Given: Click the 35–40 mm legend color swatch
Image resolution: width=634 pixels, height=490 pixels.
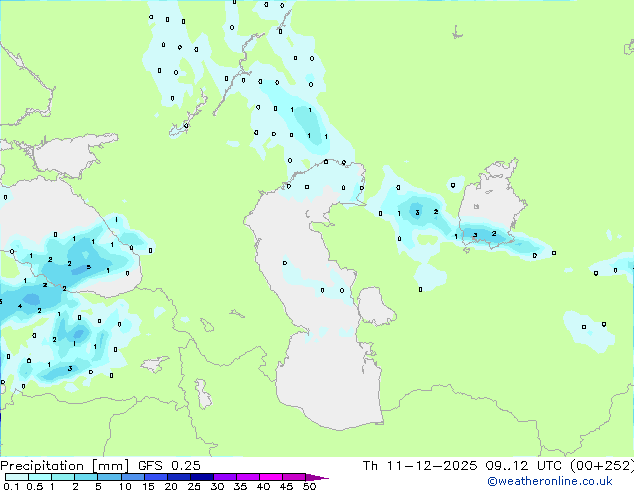Looking at the screenshot, I should tap(247, 477).
